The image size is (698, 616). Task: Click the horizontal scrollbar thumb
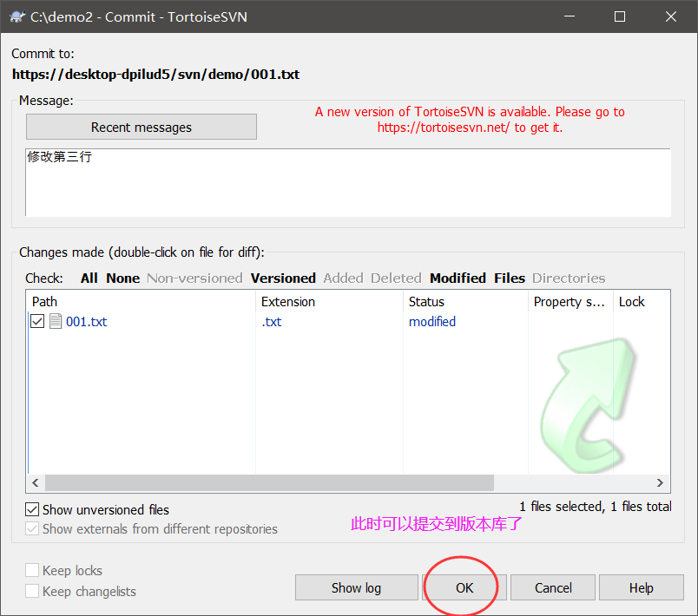click(x=269, y=482)
